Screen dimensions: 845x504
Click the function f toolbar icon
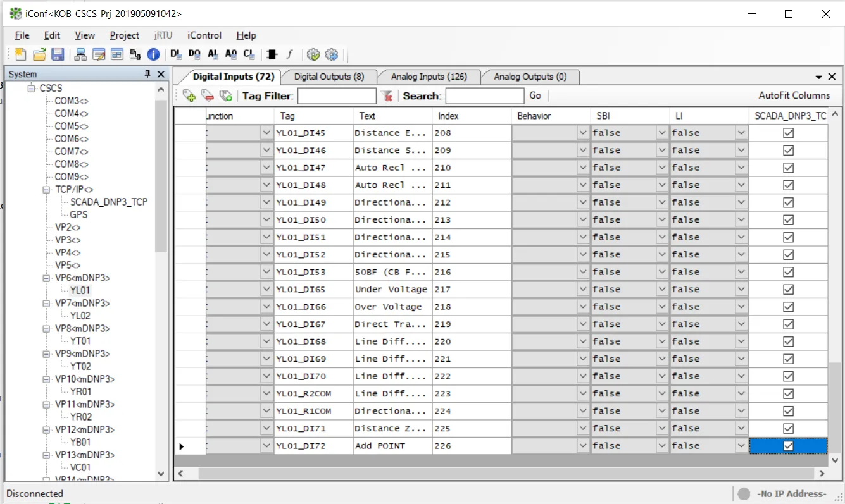pos(289,54)
